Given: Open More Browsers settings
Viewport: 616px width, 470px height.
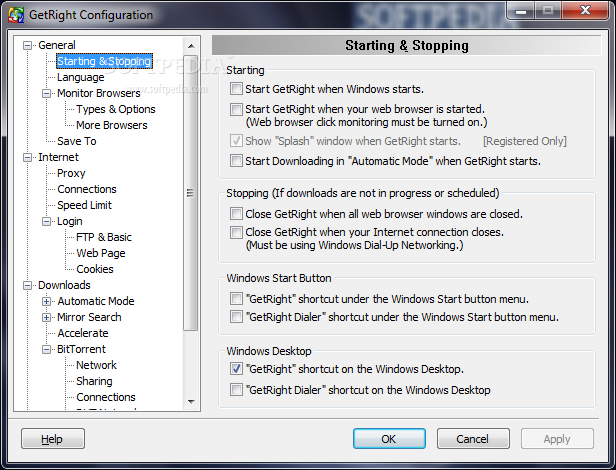Looking at the screenshot, I should (x=112, y=125).
